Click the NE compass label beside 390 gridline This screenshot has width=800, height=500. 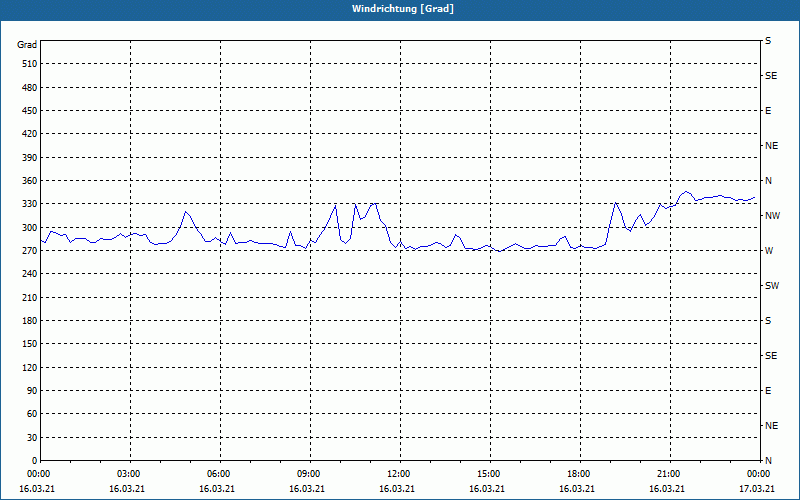[771, 146]
